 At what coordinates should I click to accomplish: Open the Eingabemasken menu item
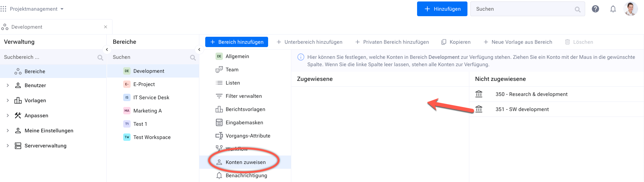point(244,122)
